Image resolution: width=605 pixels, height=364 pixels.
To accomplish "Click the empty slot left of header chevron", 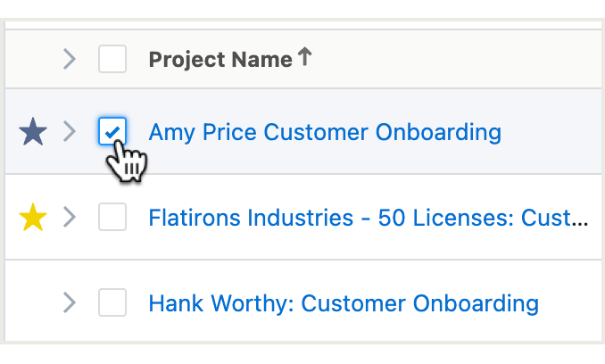I will click(33, 59).
